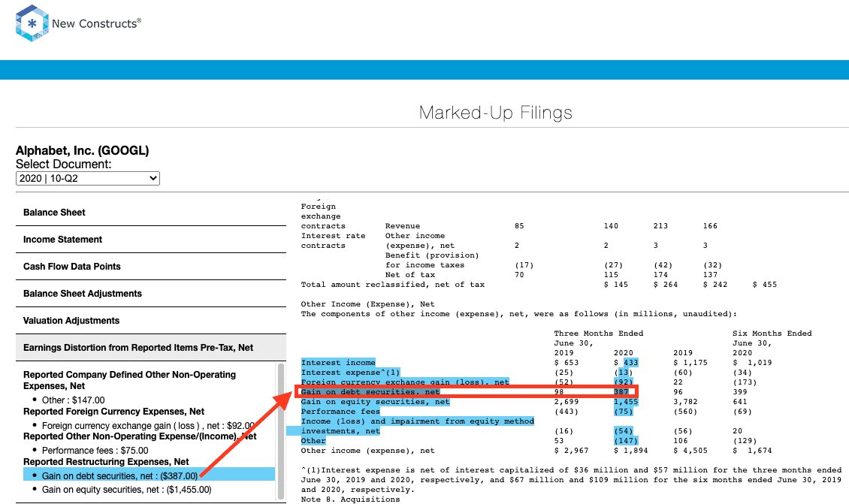Click highlighted value 387 in filing table
Viewport: 849px width, 504px height.
click(x=621, y=392)
